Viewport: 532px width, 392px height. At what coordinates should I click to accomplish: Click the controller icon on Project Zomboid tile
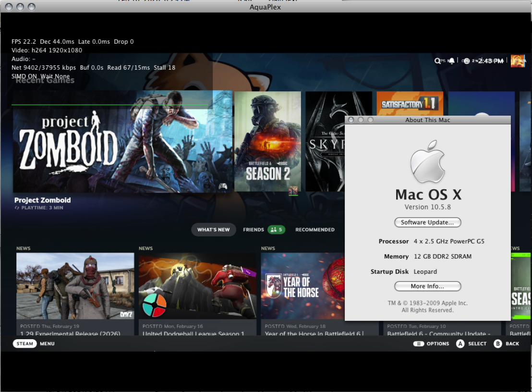(223, 186)
